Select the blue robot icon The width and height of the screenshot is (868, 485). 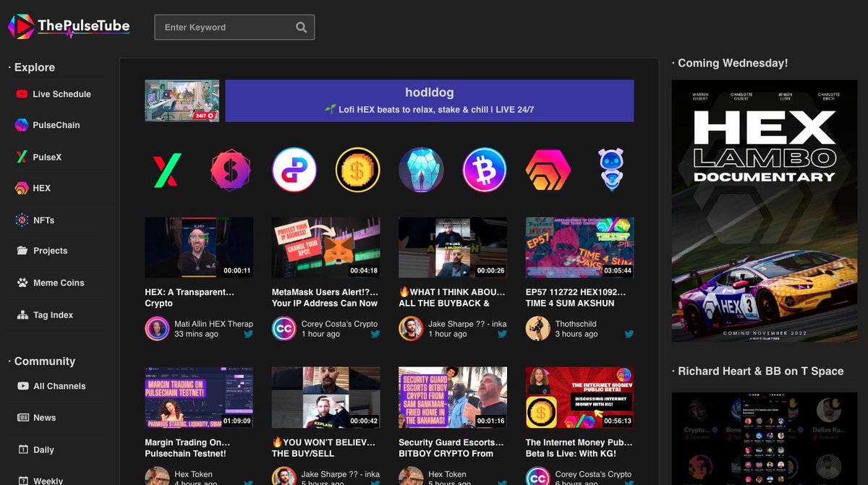(612, 170)
